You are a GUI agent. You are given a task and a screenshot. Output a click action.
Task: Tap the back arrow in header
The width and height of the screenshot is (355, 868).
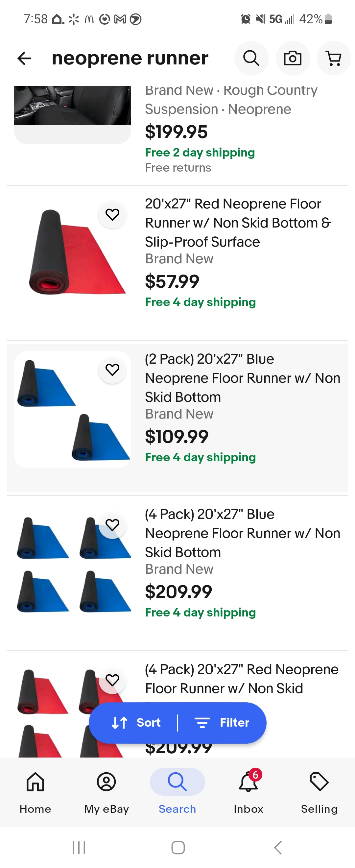pos(24,58)
